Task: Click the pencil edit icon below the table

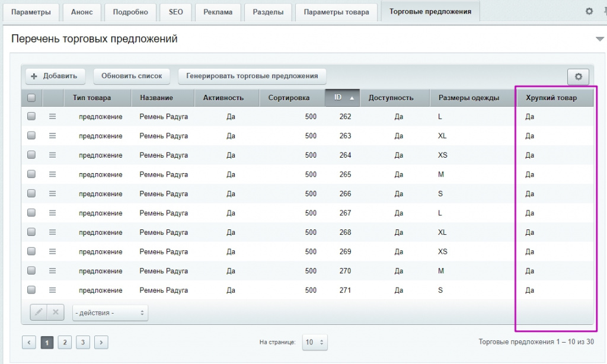Action: tap(39, 312)
